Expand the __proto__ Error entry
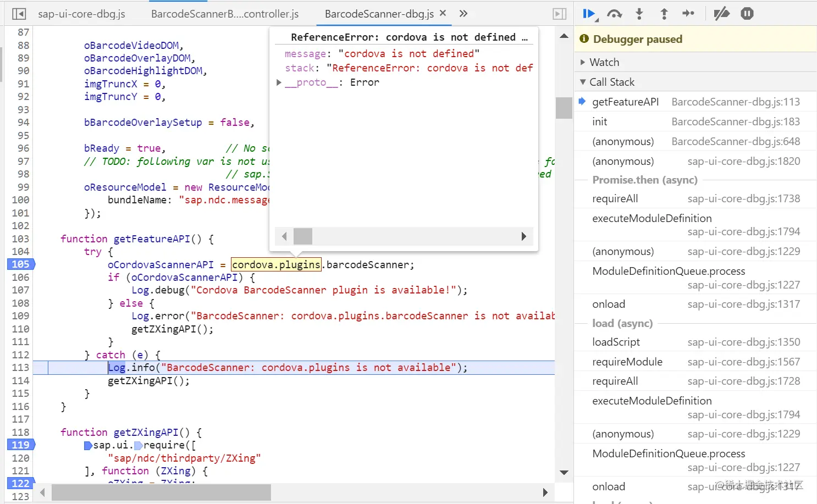This screenshot has height=504, width=817. point(279,82)
